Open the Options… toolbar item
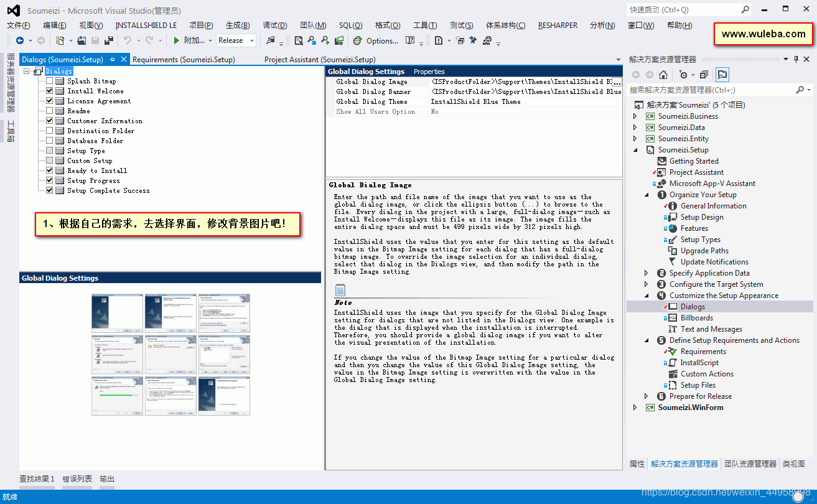Screen dimensions: 817x504 [x=382, y=40]
